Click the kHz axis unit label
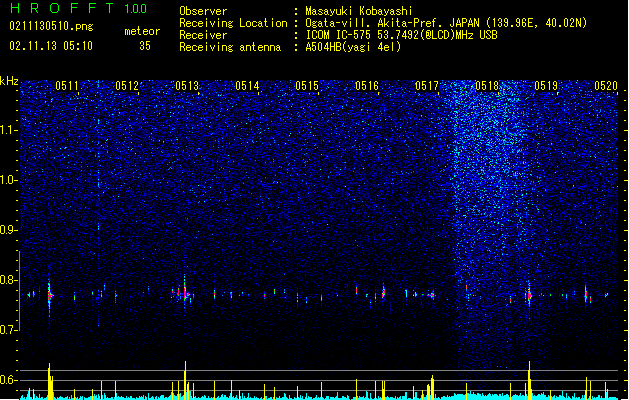Screen dimensions: 629x400 pos(9,81)
